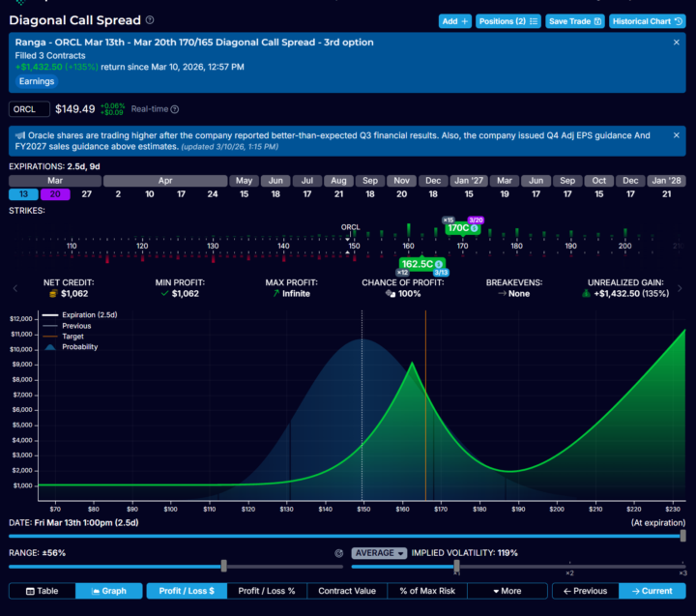Click Max Profit arrow icon

point(276,294)
